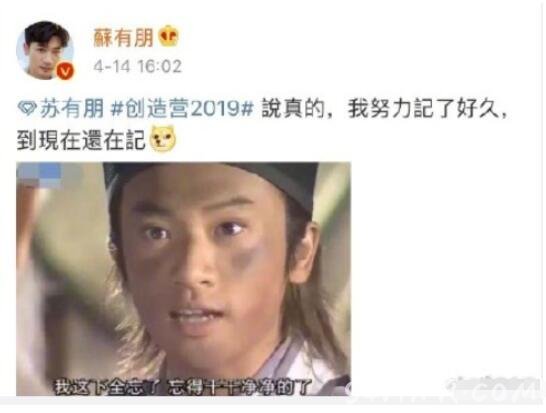Click the crown membership icon beside username
This screenshot has width=546, height=413.
point(169,36)
